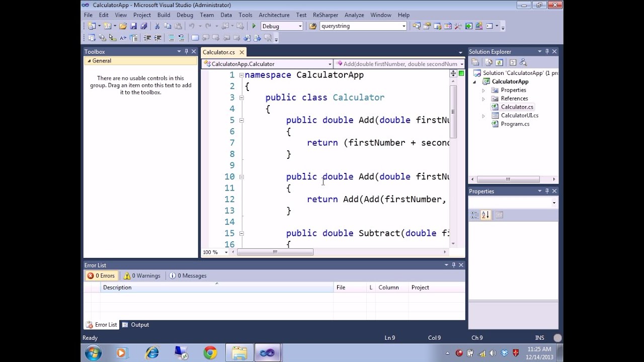Click the Open File folder icon
This screenshot has width=644, height=362.
point(123,26)
